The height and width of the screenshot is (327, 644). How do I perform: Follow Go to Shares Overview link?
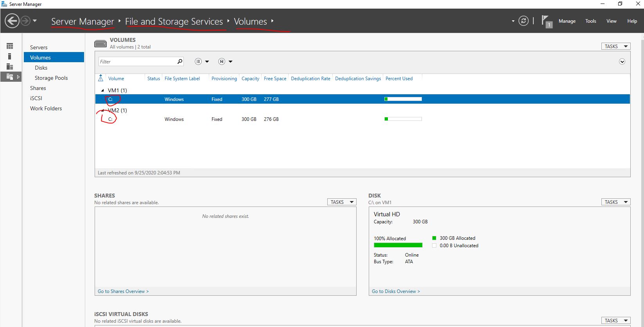tap(123, 291)
